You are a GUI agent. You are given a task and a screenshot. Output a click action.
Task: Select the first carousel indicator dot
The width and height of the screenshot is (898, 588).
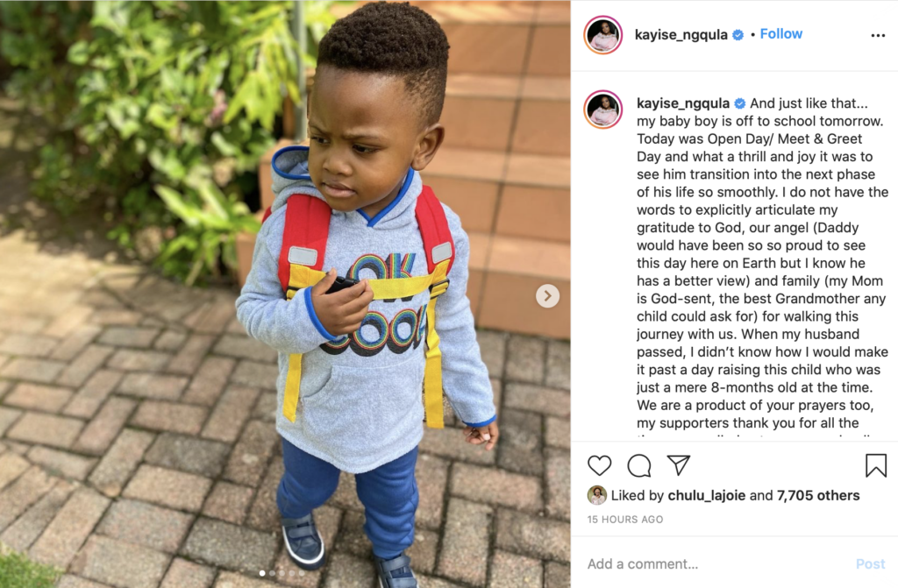coord(262,573)
